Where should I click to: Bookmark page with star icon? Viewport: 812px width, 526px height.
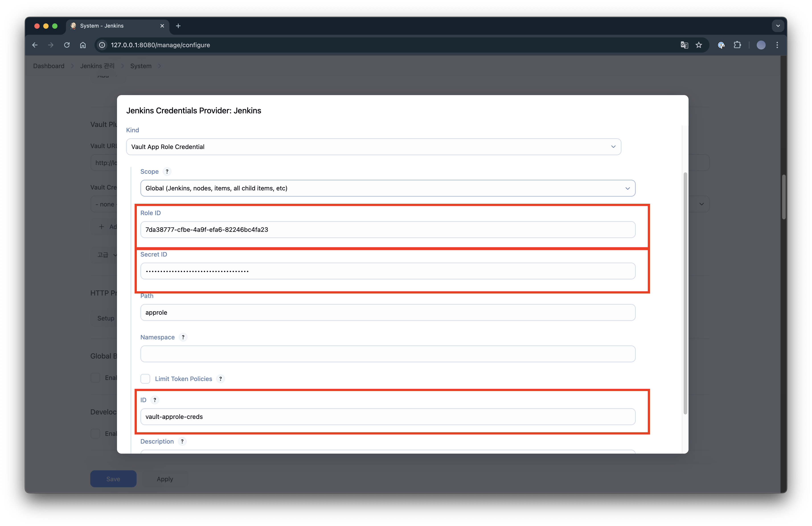click(x=699, y=45)
